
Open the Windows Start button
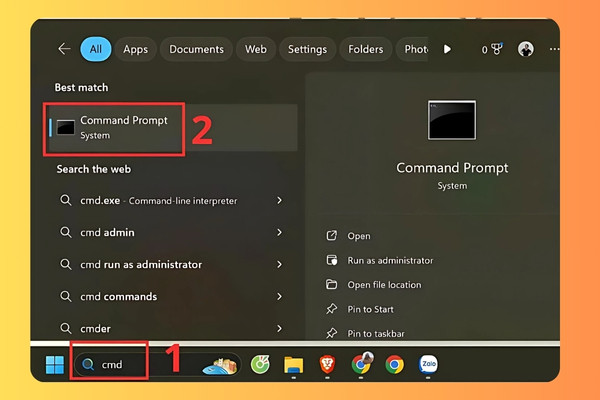55,364
